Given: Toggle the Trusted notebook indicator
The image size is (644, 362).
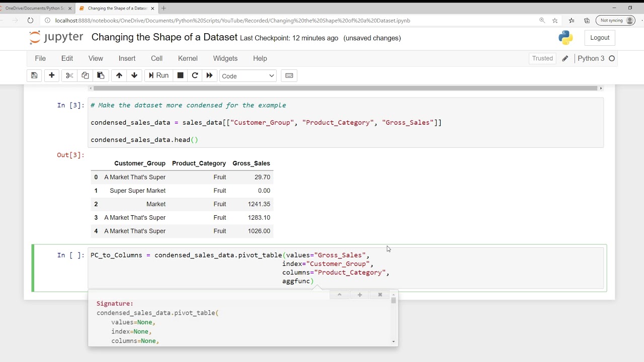Looking at the screenshot, I should coord(542,58).
